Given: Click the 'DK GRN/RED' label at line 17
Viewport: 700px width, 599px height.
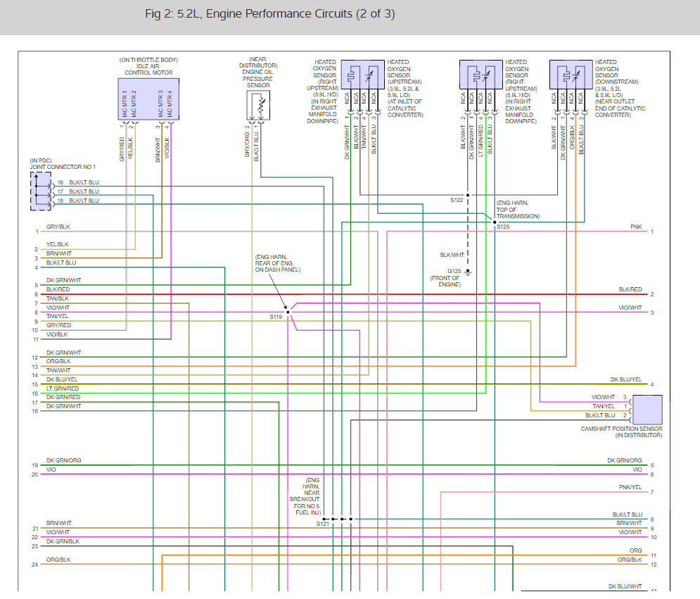Looking at the screenshot, I should pyautogui.click(x=63, y=397).
